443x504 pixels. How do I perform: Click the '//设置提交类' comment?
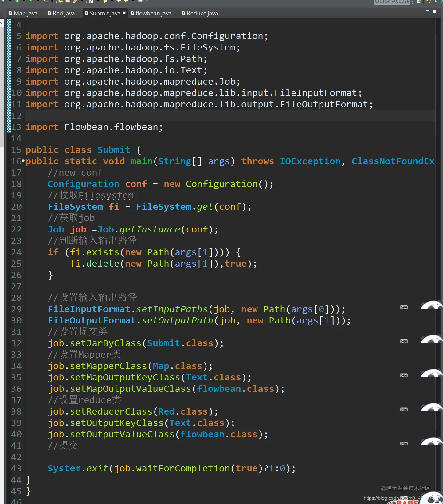pos(78,332)
